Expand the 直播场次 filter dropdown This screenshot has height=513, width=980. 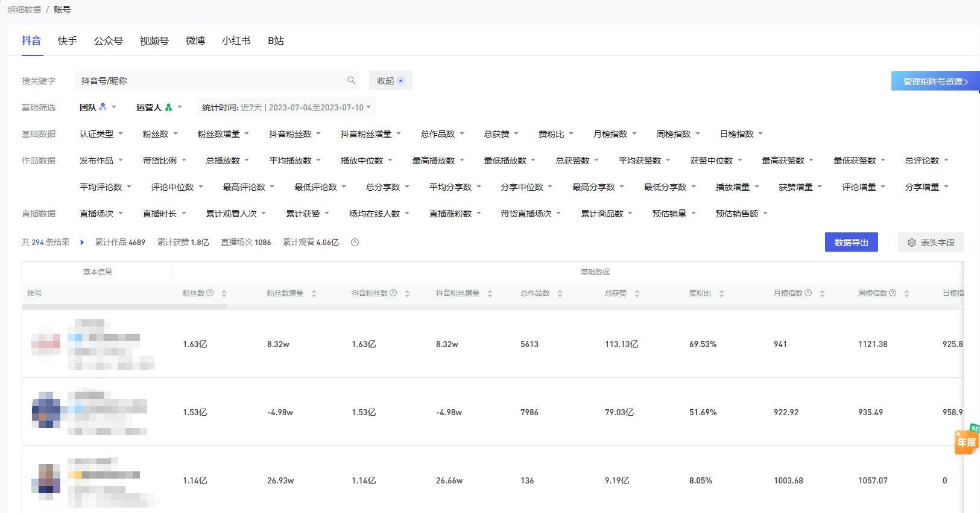coord(101,214)
